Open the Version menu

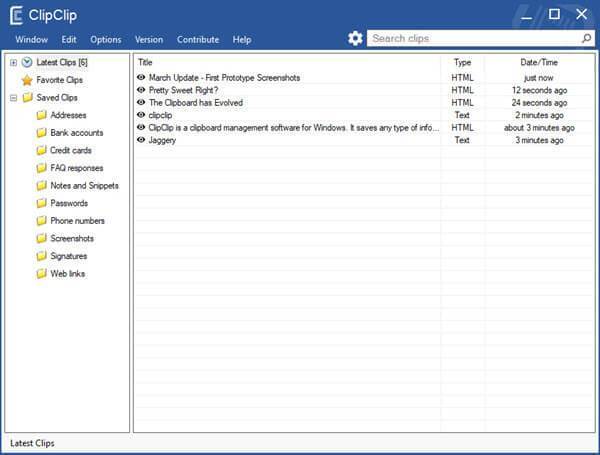(x=149, y=39)
